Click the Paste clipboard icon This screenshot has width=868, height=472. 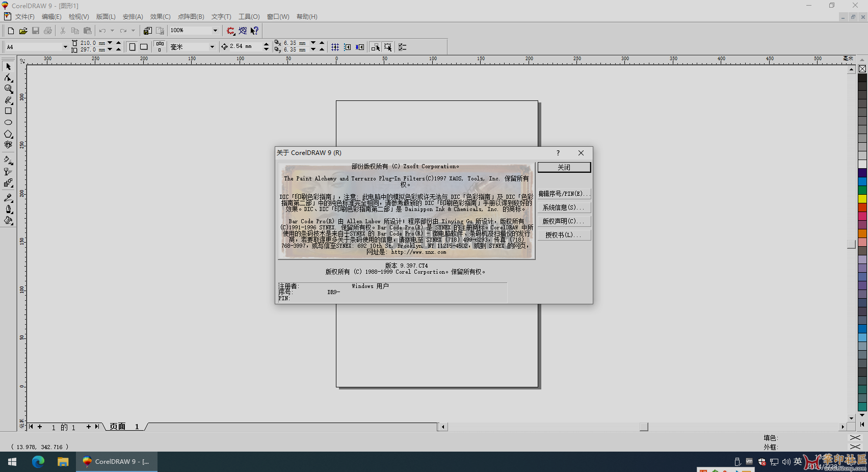pos(87,31)
